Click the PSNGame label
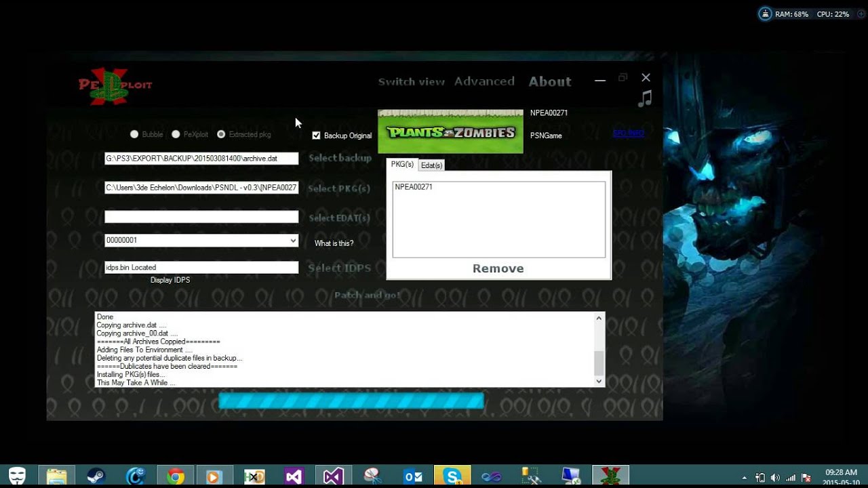This screenshot has width=868, height=488. (546, 136)
